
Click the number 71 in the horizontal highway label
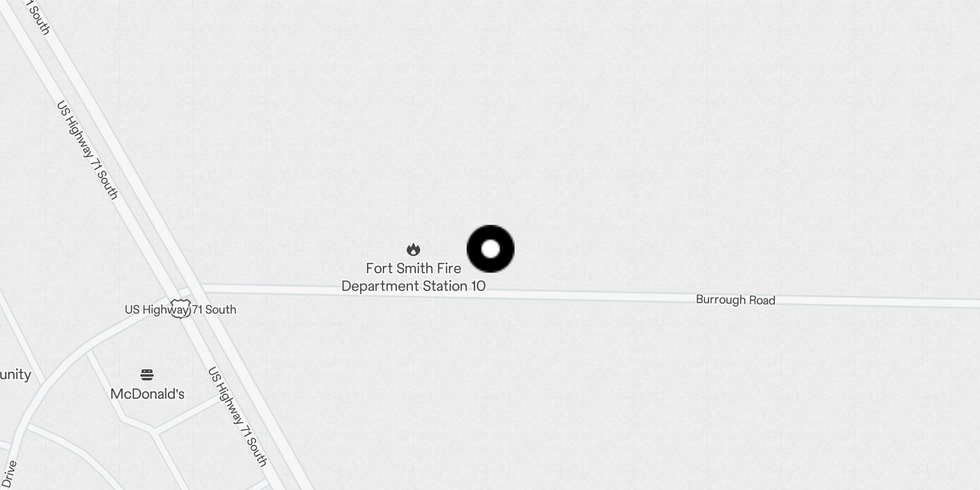pos(197,309)
